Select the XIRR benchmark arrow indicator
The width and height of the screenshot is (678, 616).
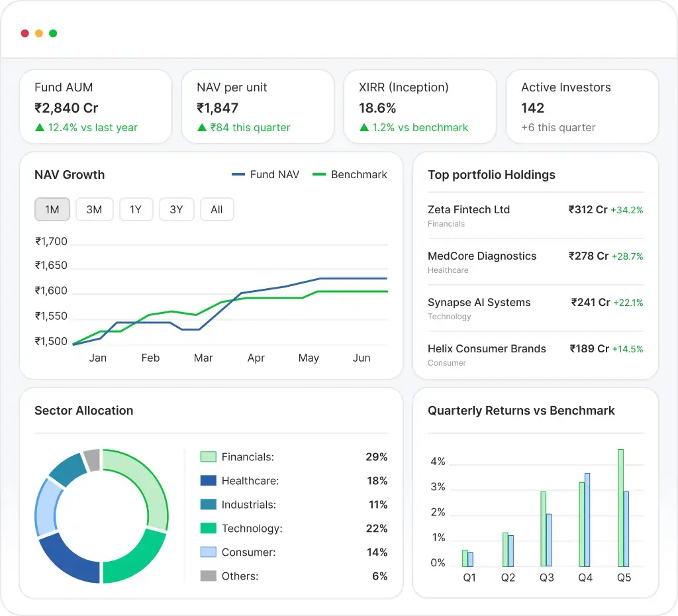363,127
